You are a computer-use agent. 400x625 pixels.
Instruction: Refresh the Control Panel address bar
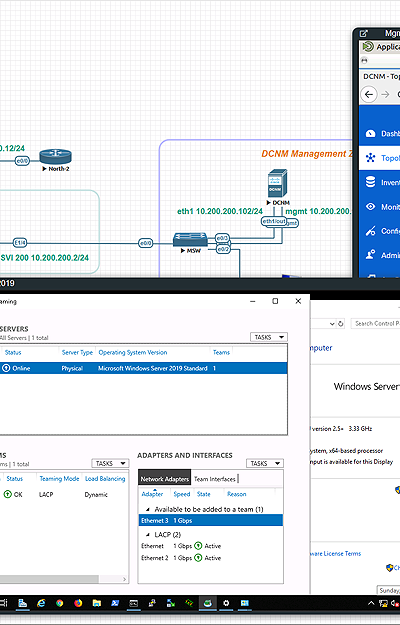coord(341,324)
